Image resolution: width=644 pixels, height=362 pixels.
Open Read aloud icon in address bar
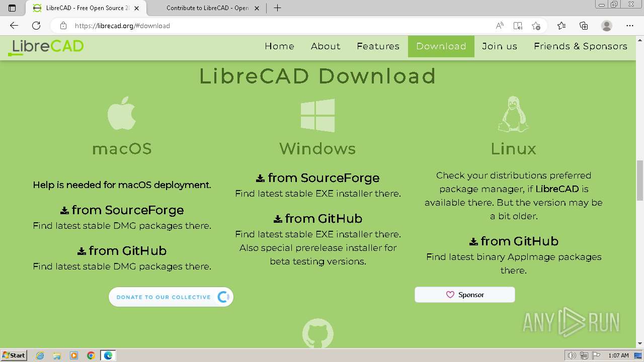(x=500, y=26)
